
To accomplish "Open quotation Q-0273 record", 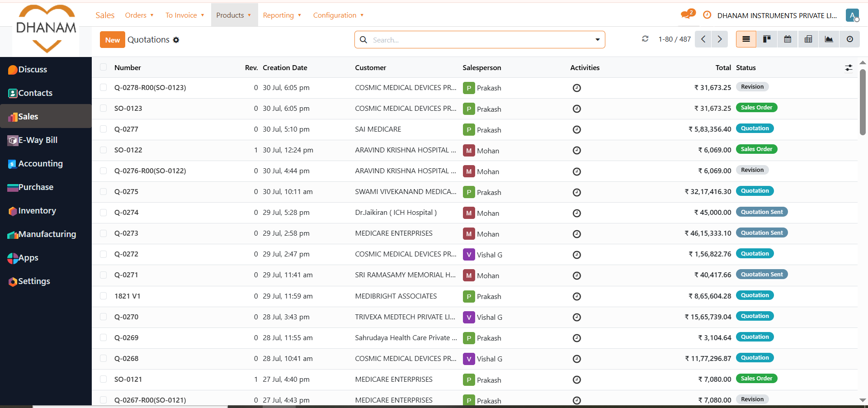I will [127, 233].
